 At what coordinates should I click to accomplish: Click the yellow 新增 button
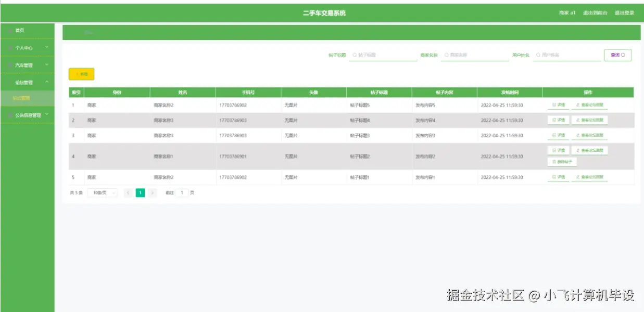click(81, 74)
